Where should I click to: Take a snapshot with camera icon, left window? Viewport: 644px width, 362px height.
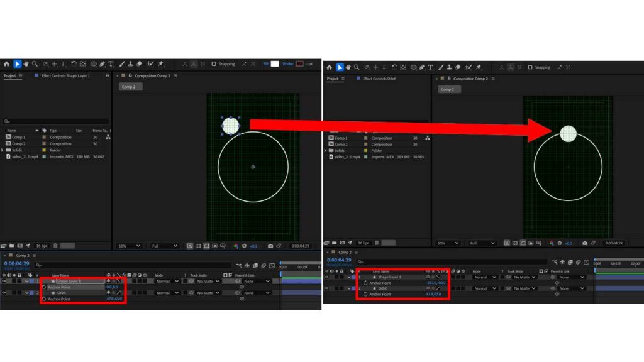270,246
